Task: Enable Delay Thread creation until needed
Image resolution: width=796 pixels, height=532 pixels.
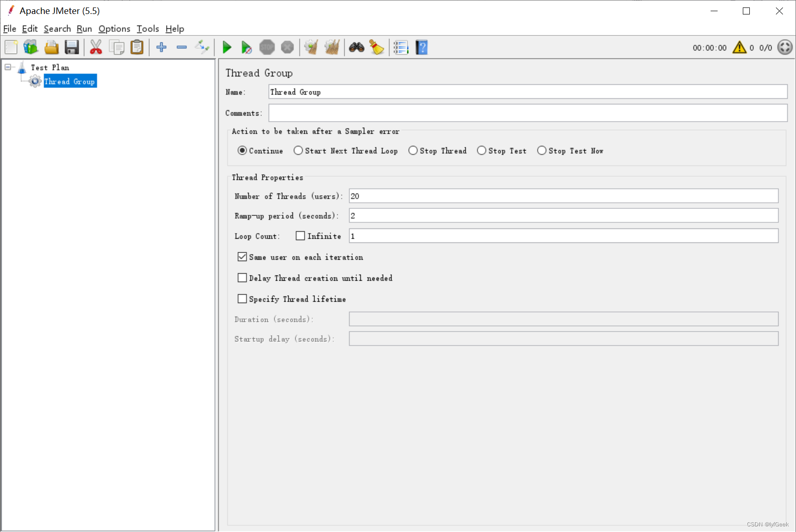Action: [242, 278]
